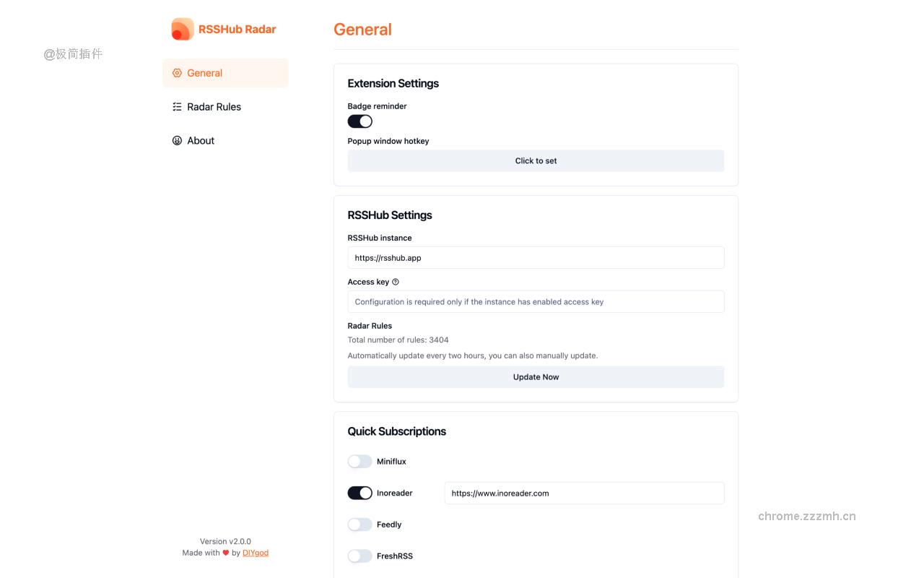Disable the Inoreader subscription toggle

pyautogui.click(x=359, y=493)
